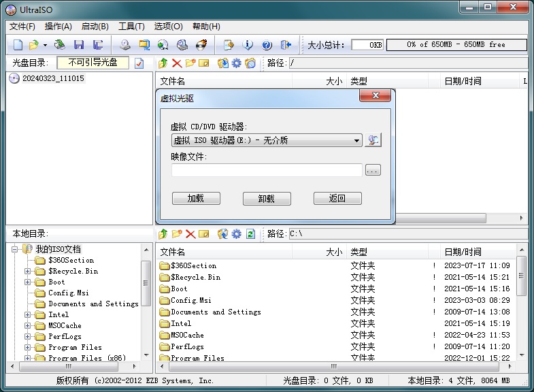Click the Save As multi-floppy icon

[98, 45]
